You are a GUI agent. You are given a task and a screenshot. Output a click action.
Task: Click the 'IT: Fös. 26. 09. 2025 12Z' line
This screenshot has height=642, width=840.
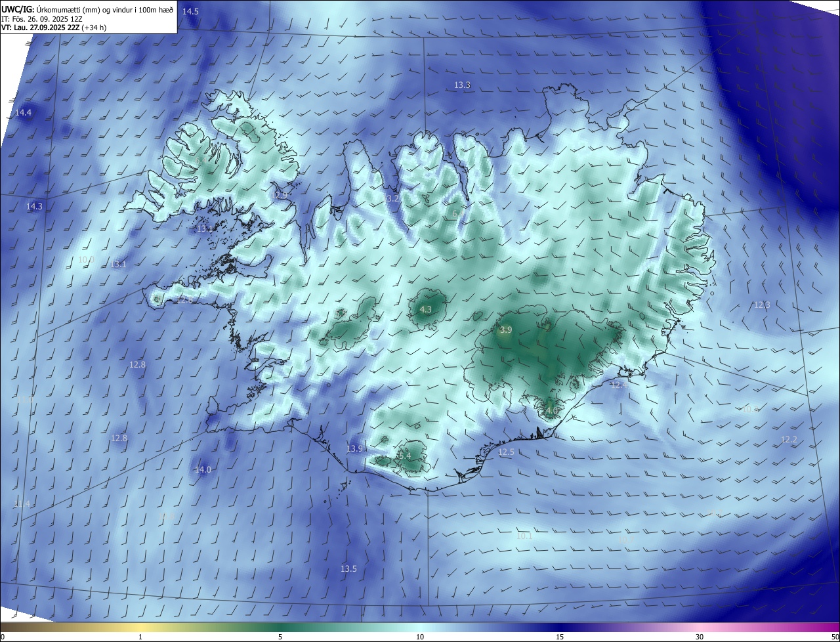pos(41,18)
